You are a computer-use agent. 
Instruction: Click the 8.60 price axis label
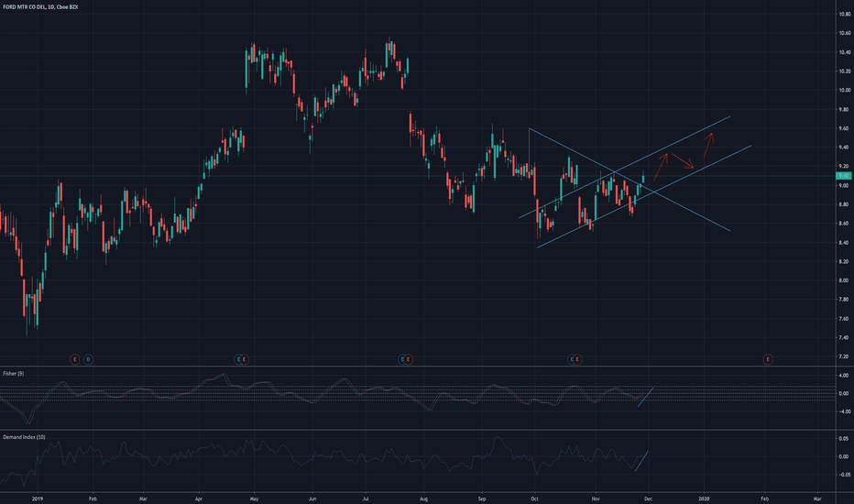(845, 224)
